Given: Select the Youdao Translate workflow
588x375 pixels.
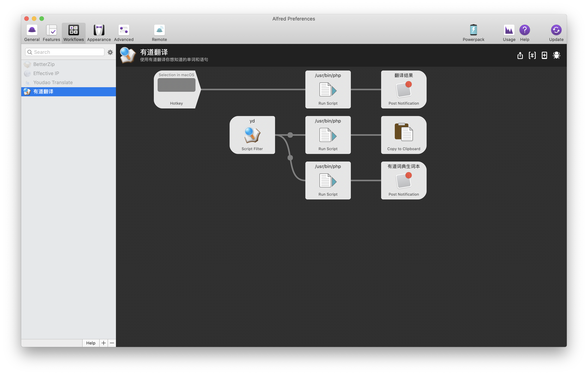Looking at the screenshot, I should (x=68, y=82).
